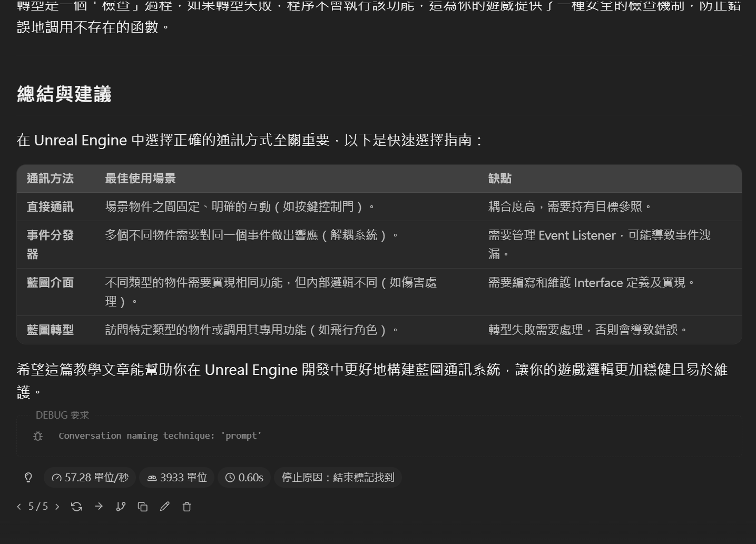Click the 在 Unreal Engine 中選擇 paragraph
Viewport: 756px width, 544px height.
coord(250,140)
